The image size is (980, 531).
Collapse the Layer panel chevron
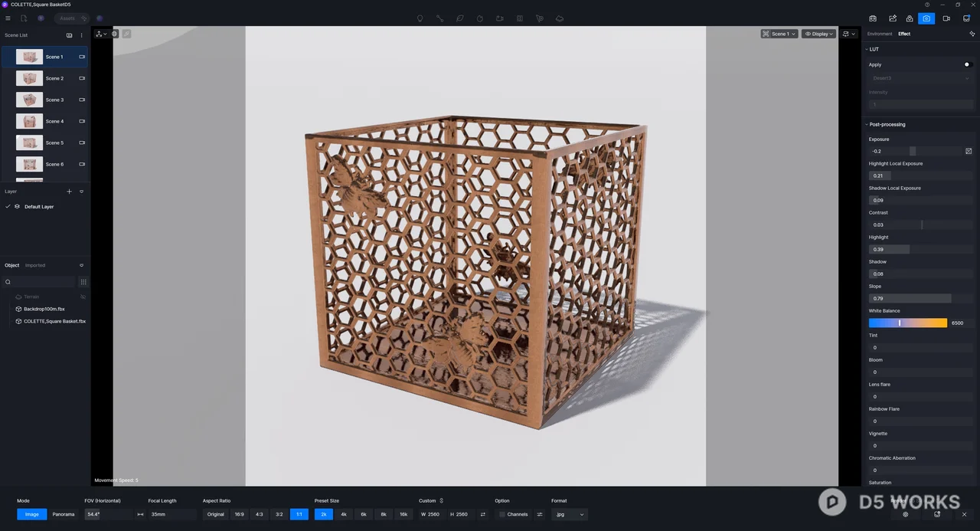pos(82,192)
